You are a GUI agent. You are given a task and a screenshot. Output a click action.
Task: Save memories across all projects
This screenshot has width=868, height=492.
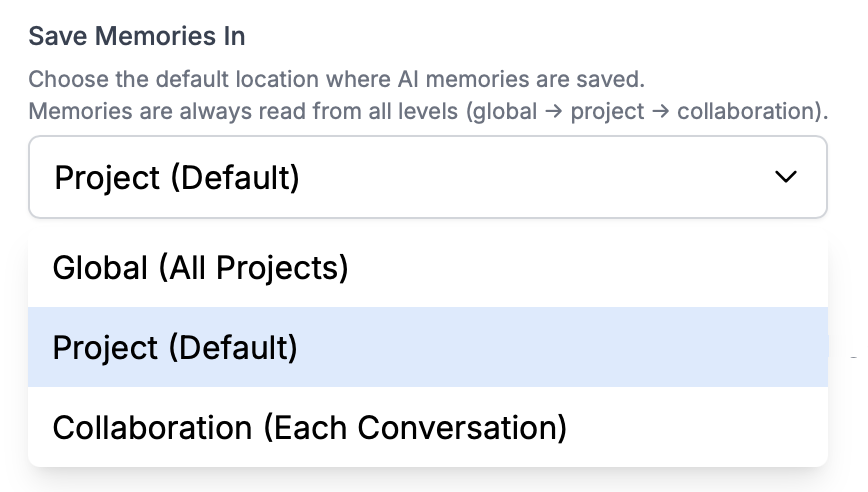coord(200,268)
